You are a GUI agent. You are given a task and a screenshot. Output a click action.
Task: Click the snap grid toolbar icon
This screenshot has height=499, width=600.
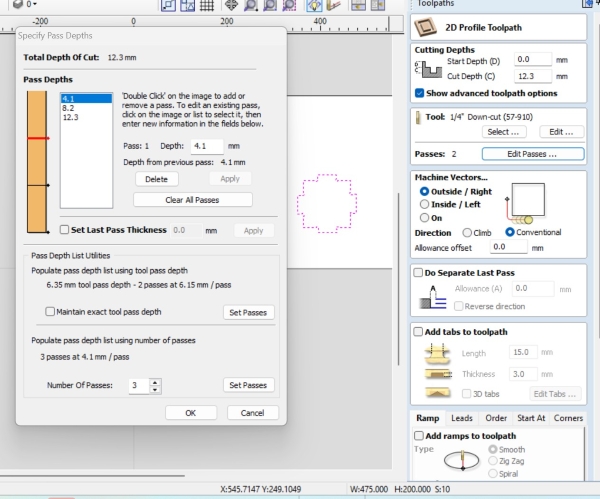click(x=209, y=6)
